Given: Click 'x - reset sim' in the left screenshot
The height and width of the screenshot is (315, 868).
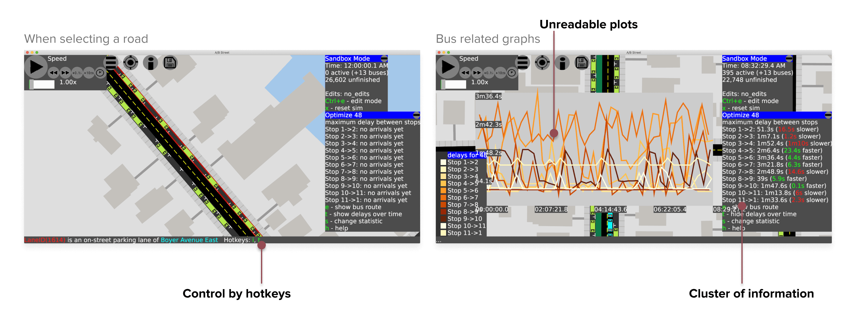Looking at the screenshot, I should click(x=344, y=108).
